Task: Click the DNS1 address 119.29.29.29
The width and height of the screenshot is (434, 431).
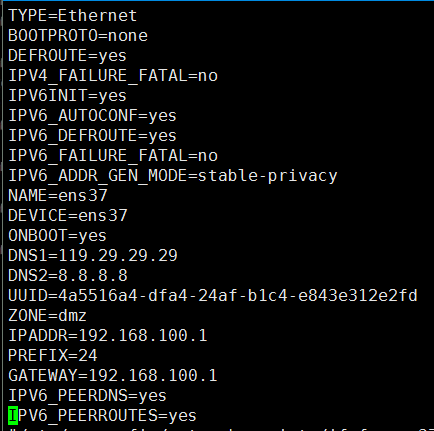Action: [x=118, y=256]
